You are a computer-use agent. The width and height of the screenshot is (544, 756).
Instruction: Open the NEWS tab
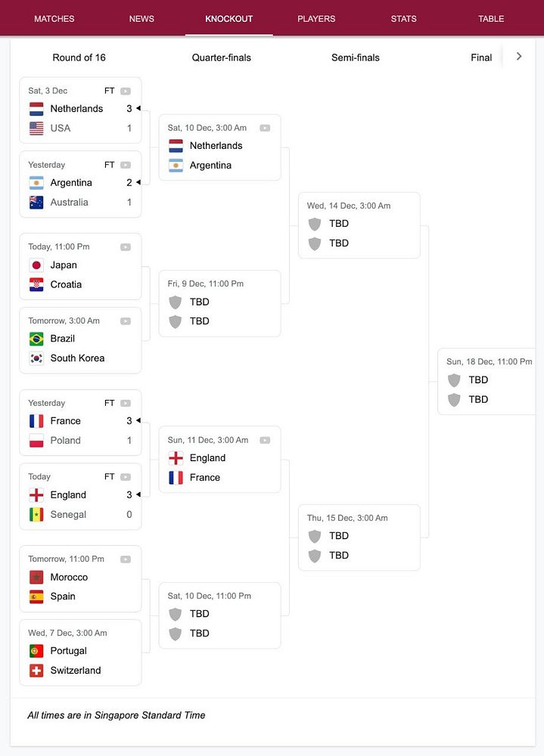point(141,19)
